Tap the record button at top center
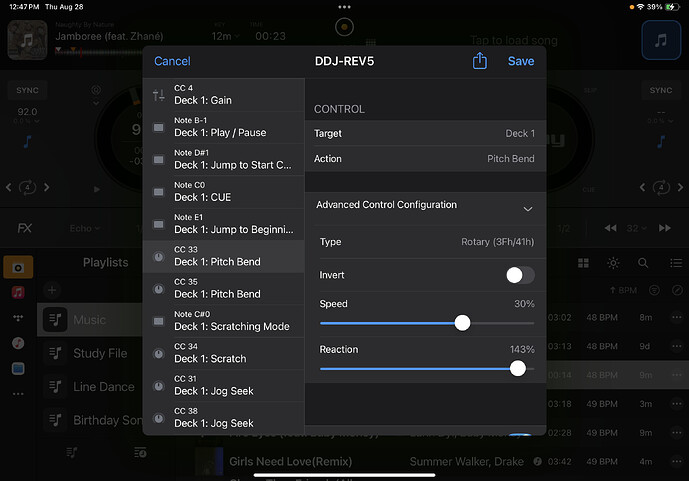 (x=344, y=27)
